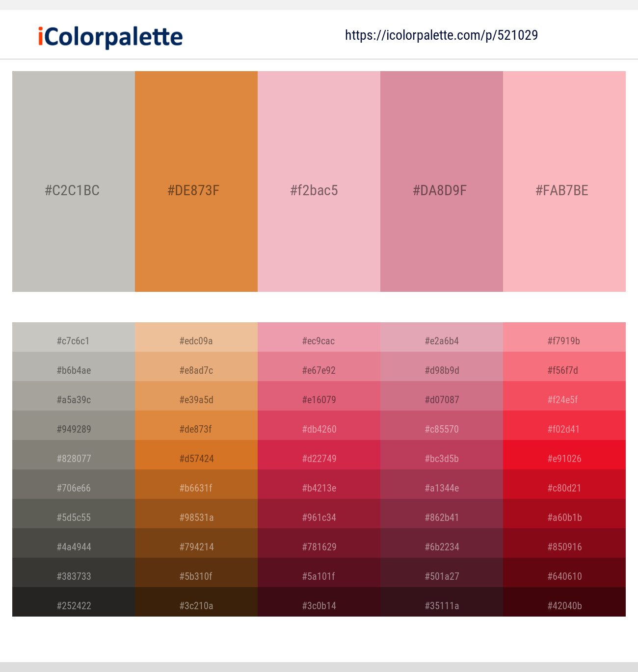
Task: Click the iColorpalette logo
Action: click(x=110, y=37)
